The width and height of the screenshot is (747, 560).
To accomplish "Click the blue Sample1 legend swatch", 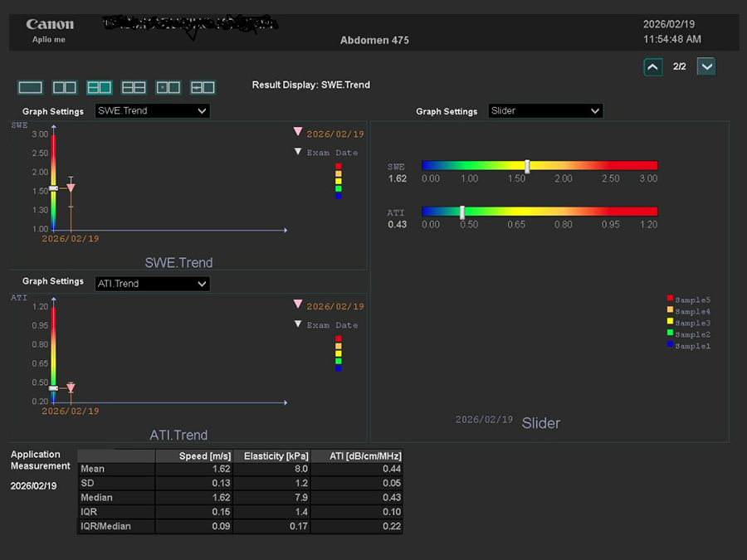I will (x=670, y=345).
